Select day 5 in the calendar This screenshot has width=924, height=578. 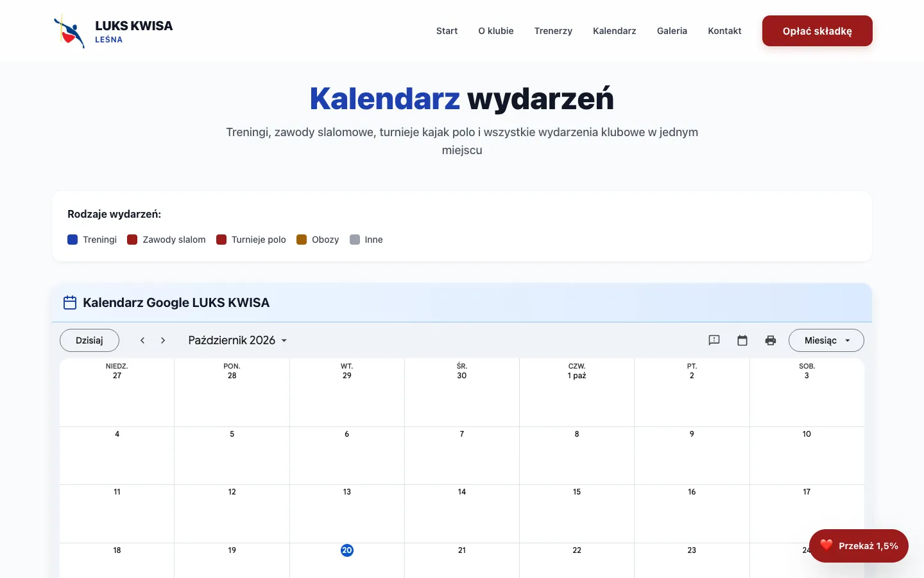232,434
